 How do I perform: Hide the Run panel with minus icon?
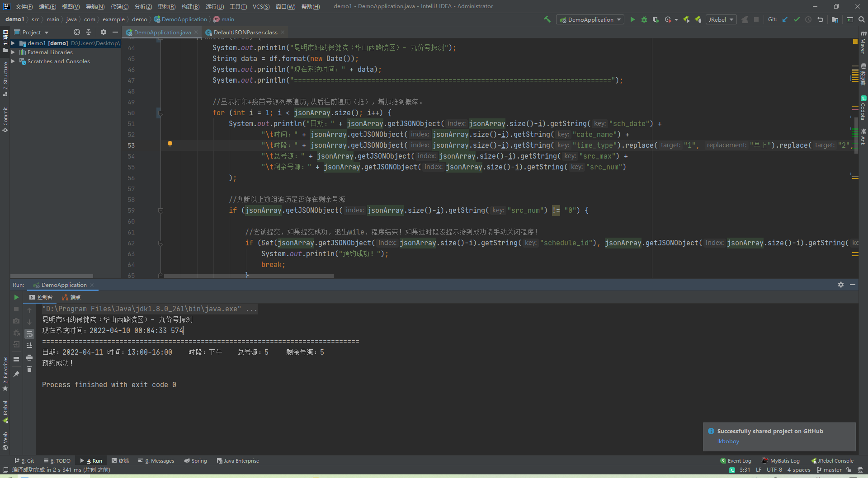(x=853, y=285)
